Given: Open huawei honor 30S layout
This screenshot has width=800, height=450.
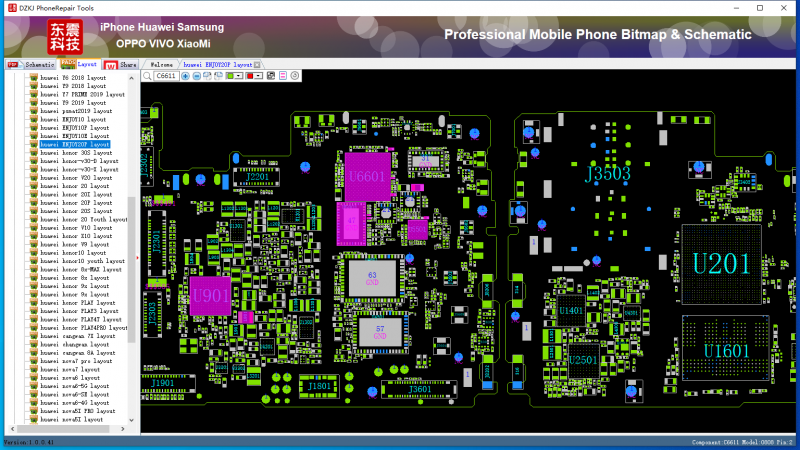Looking at the screenshot, I should click(76, 153).
